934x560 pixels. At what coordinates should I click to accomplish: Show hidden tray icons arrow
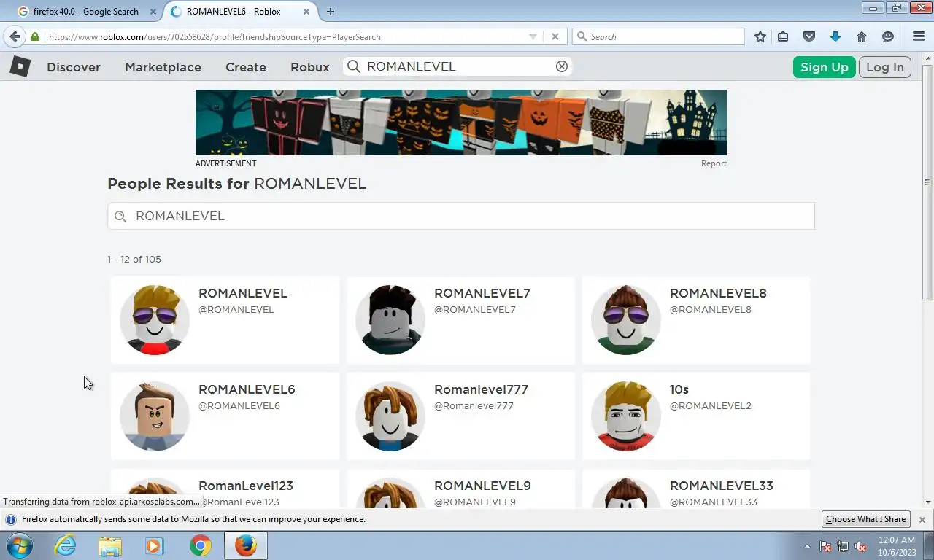tap(807, 546)
